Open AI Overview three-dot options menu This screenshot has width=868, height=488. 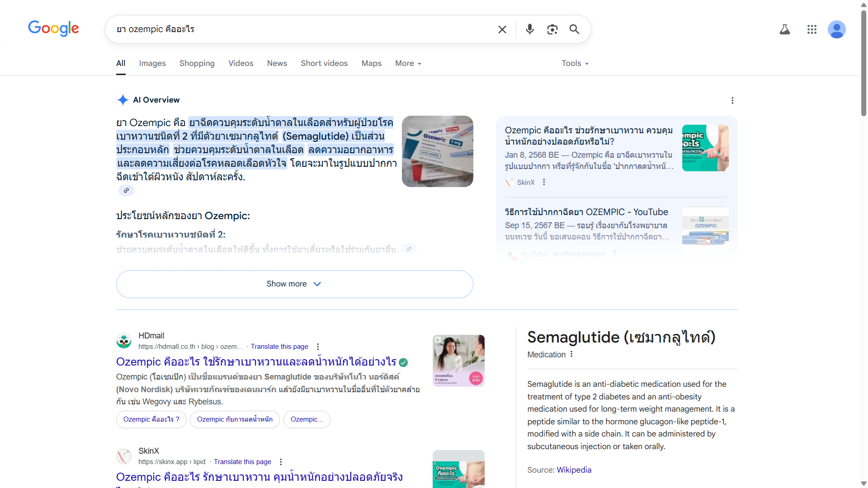732,100
